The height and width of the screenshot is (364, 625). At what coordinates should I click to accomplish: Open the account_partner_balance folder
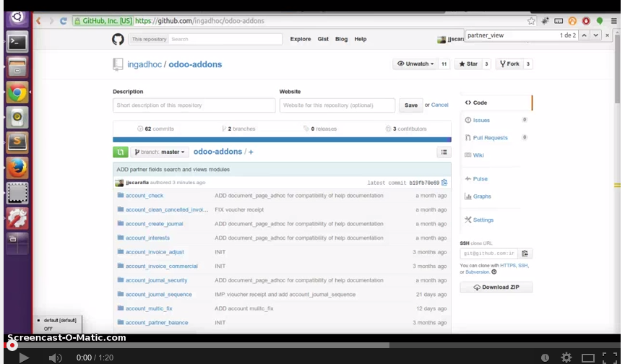point(157,323)
